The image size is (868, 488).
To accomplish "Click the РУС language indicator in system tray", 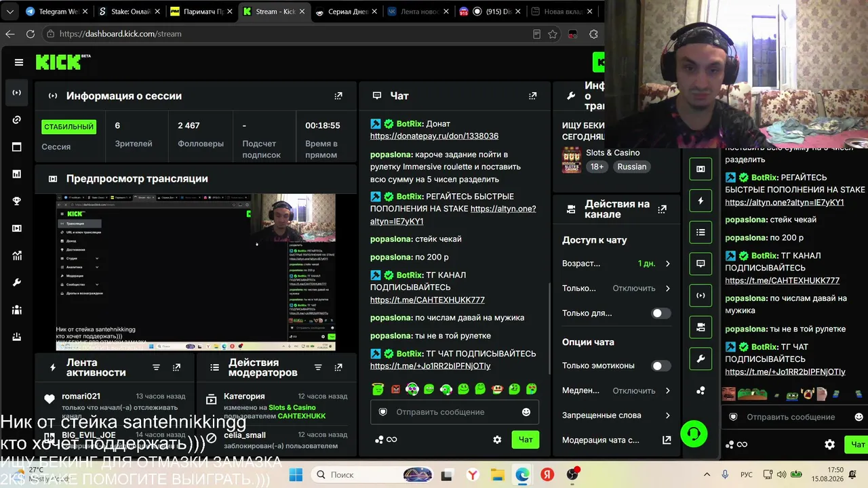I will click(x=746, y=474).
